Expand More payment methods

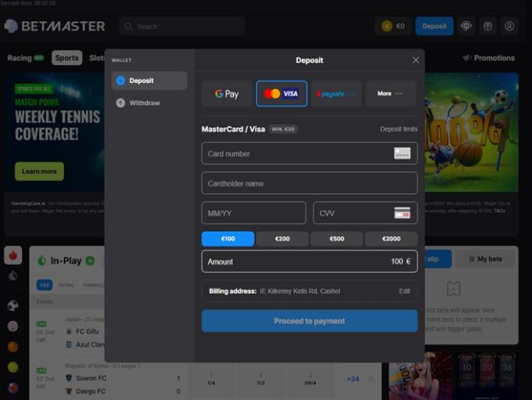[390, 94]
